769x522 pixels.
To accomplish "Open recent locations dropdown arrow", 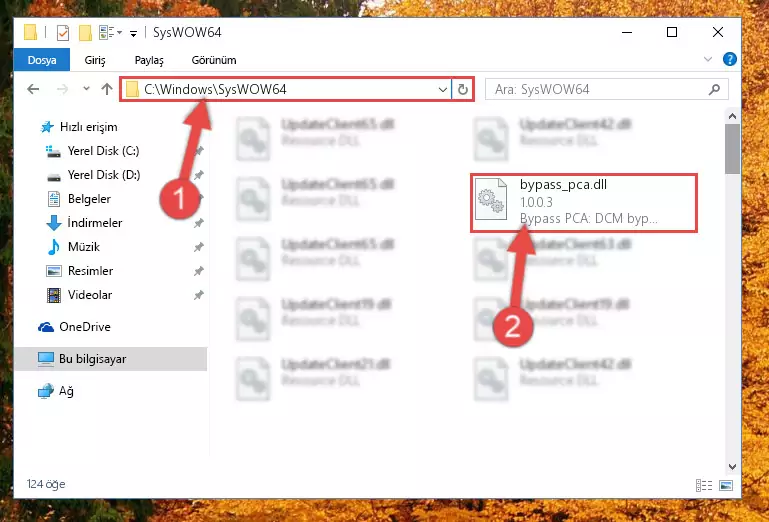I will 86,89.
